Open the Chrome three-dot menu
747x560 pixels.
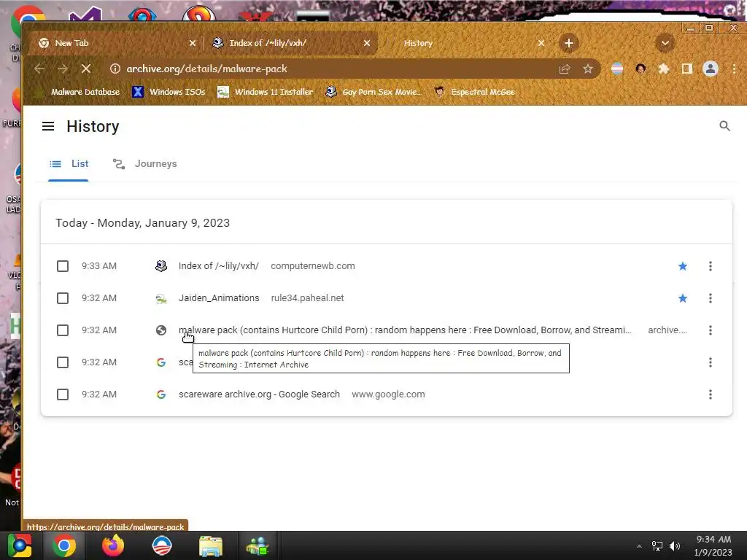point(734,69)
